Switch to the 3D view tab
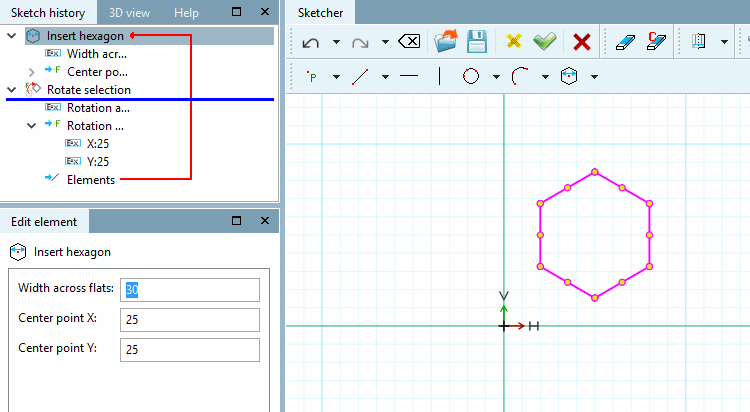This screenshot has height=412, width=750. (129, 13)
